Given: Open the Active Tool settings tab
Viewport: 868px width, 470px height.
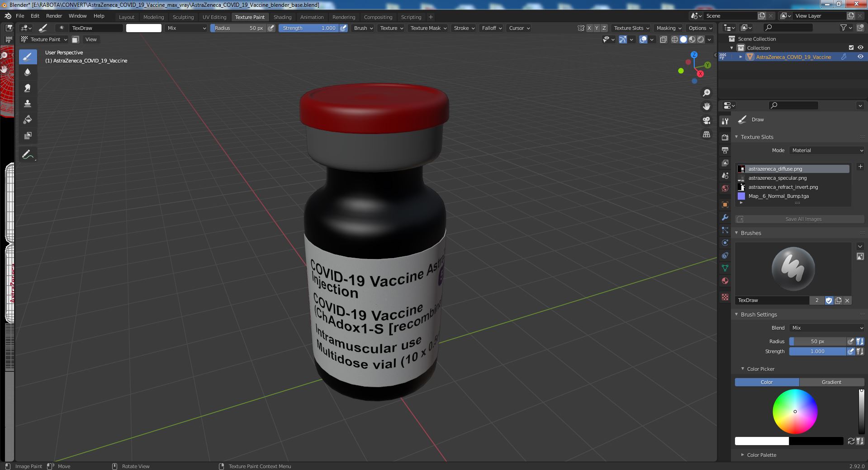Looking at the screenshot, I should pyautogui.click(x=725, y=121).
